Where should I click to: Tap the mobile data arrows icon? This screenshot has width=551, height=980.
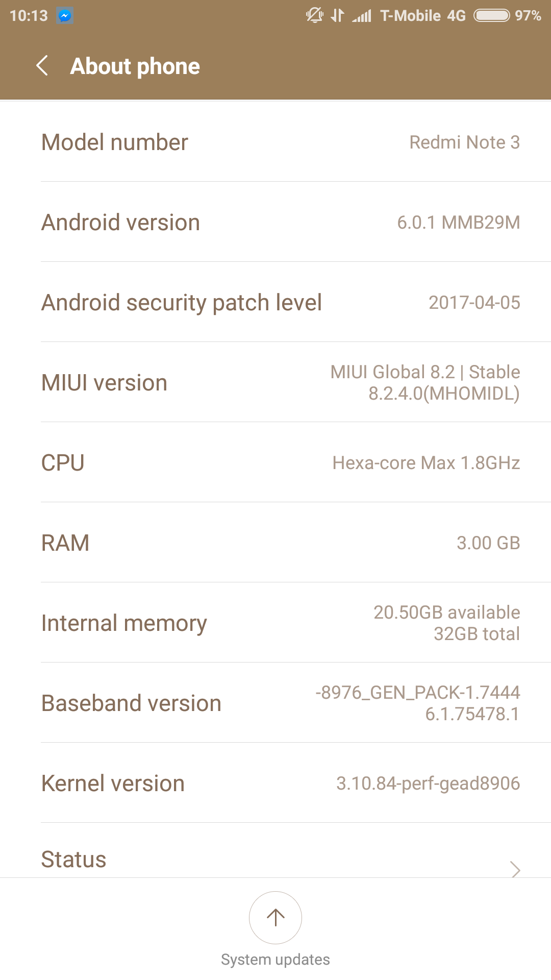tap(337, 15)
